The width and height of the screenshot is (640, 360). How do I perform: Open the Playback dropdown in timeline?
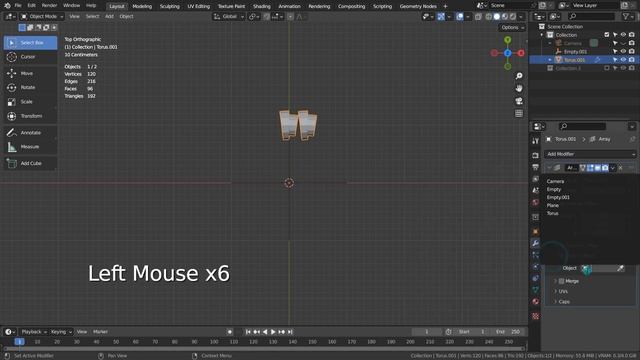click(x=33, y=332)
